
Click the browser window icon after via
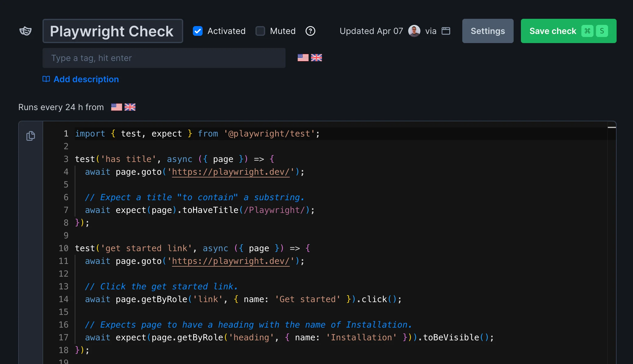(x=446, y=31)
